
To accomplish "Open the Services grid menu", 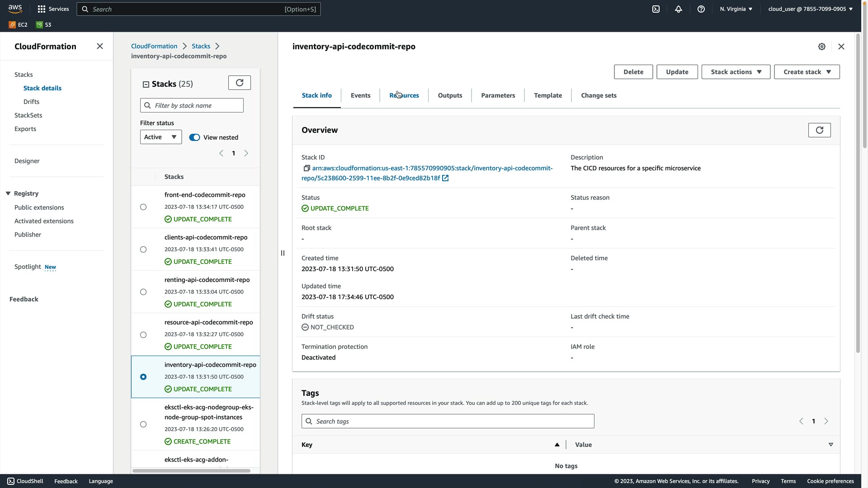I will coord(53,9).
